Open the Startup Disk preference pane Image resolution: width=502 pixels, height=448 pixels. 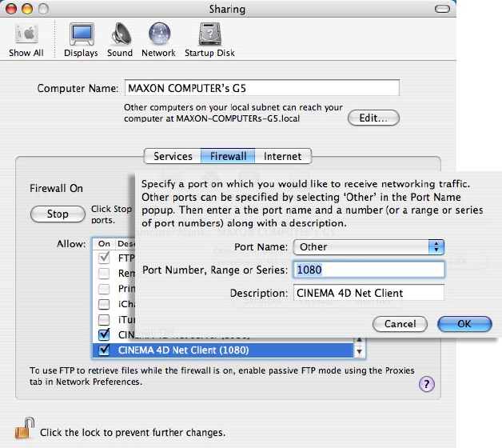(x=209, y=40)
